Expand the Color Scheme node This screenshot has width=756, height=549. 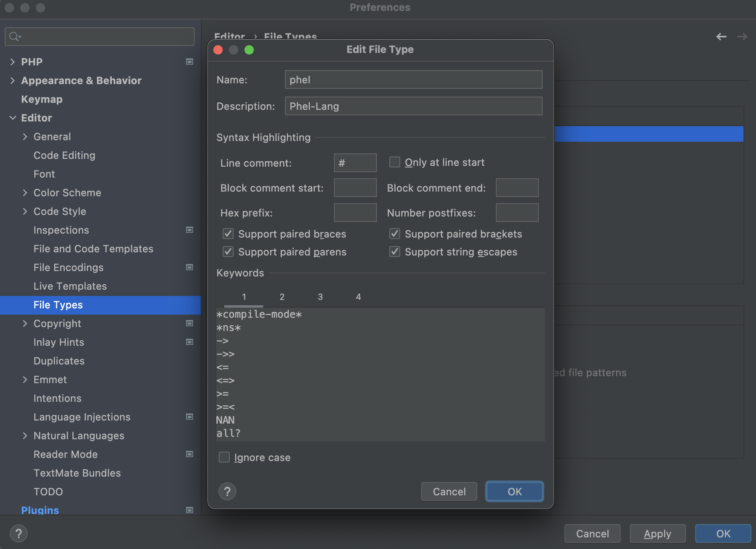click(x=25, y=192)
